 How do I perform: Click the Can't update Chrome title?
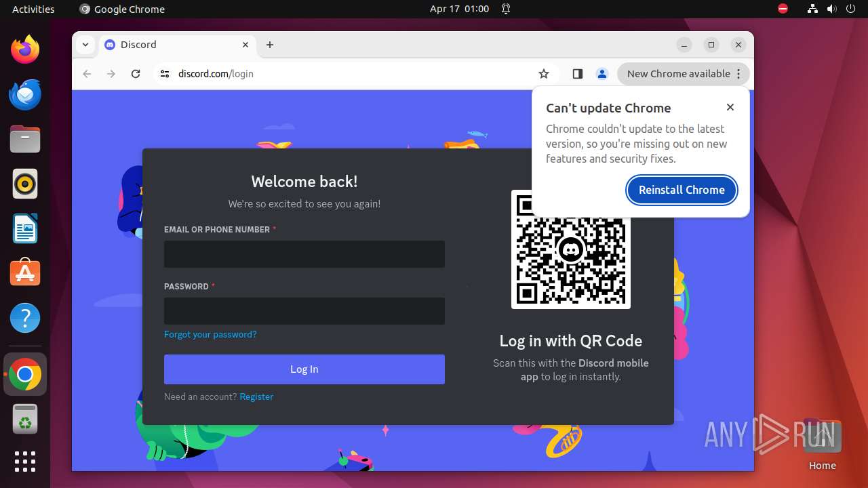[x=608, y=108]
